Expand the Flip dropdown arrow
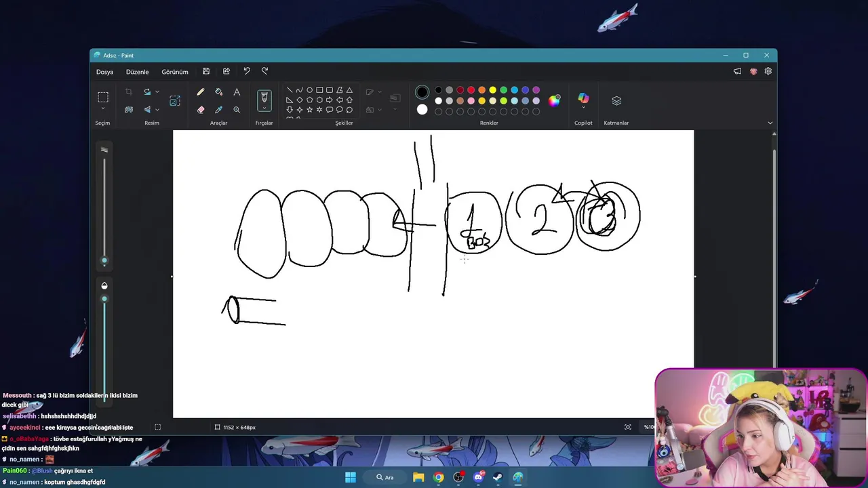Viewport: 868px width, 488px height. pos(157,109)
